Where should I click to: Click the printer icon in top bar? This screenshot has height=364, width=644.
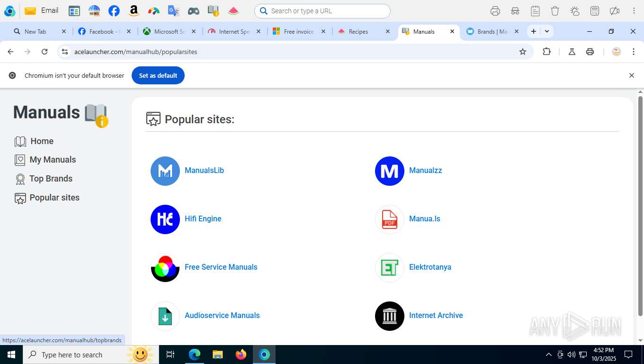click(495, 11)
